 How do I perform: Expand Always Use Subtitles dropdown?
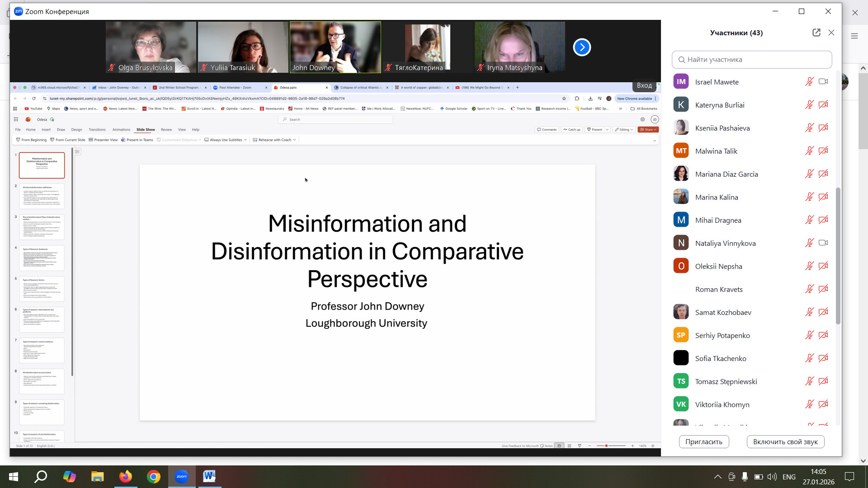click(x=245, y=140)
